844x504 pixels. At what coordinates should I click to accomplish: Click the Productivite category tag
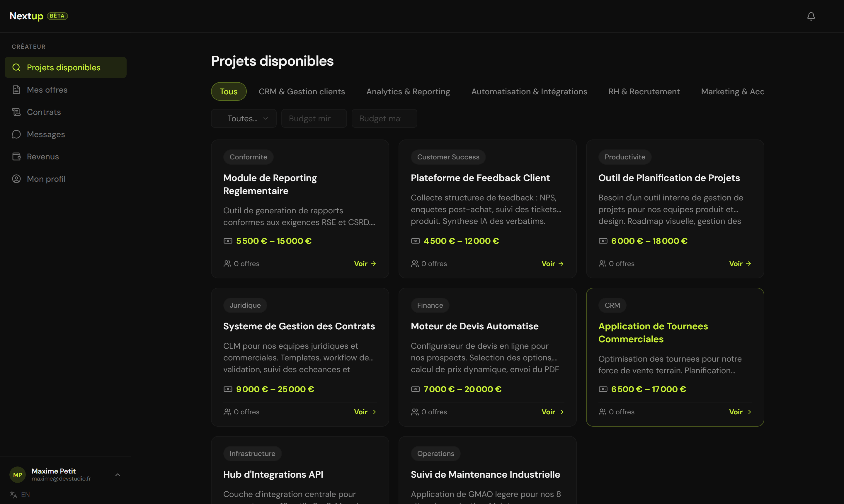click(x=625, y=157)
